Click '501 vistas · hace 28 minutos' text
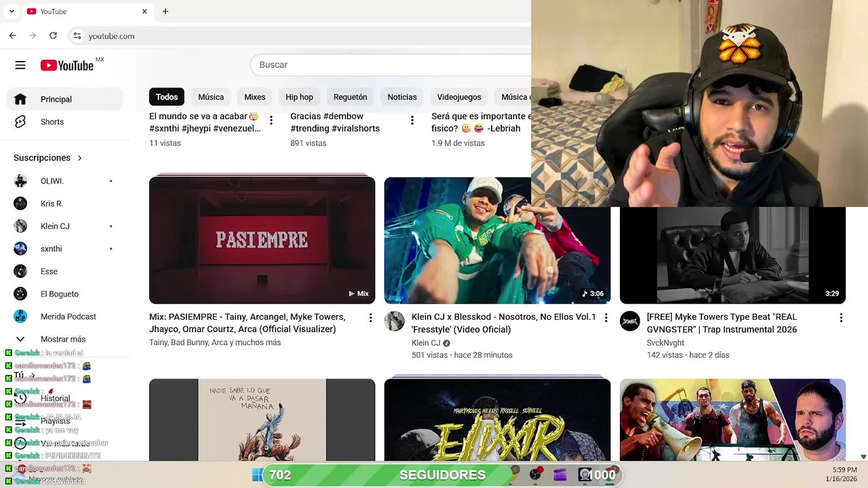 click(x=462, y=355)
